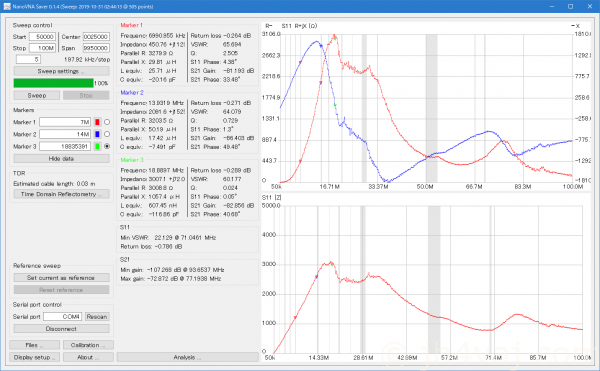Open the Calibration window
Image resolution: width=600 pixels, height=371 pixels.
coord(88,345)
